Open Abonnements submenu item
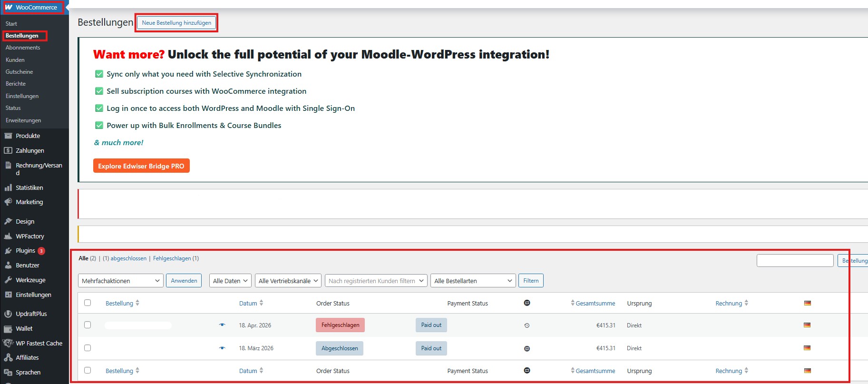The image size is (868, 384). pos(23,48)
